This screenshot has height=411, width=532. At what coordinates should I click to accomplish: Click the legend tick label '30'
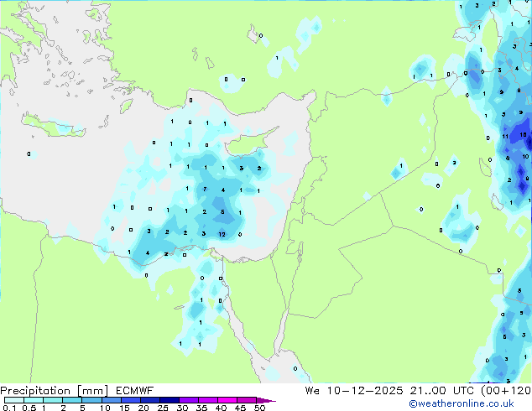point(183,408)
